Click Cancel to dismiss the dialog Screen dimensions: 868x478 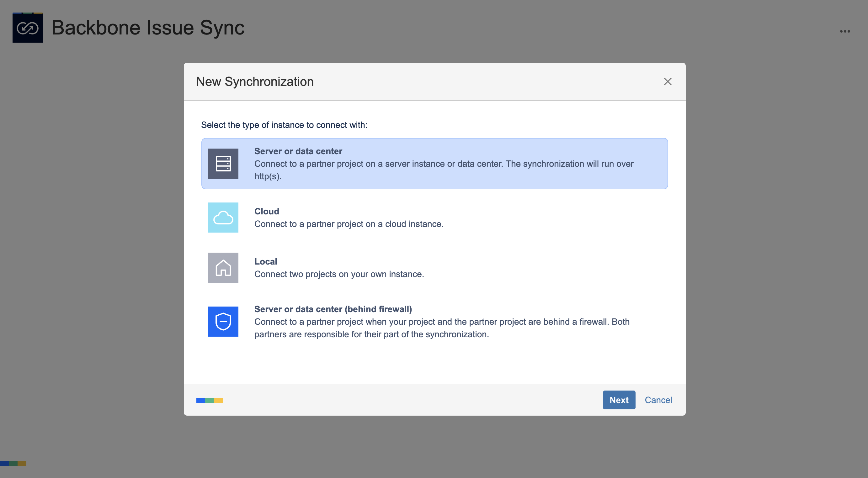658,400
